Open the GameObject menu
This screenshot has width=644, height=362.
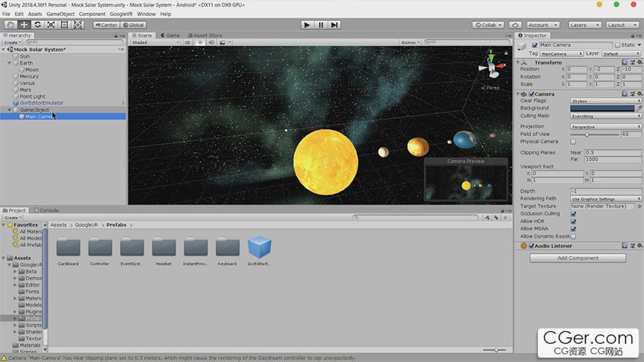pos(60,14)
